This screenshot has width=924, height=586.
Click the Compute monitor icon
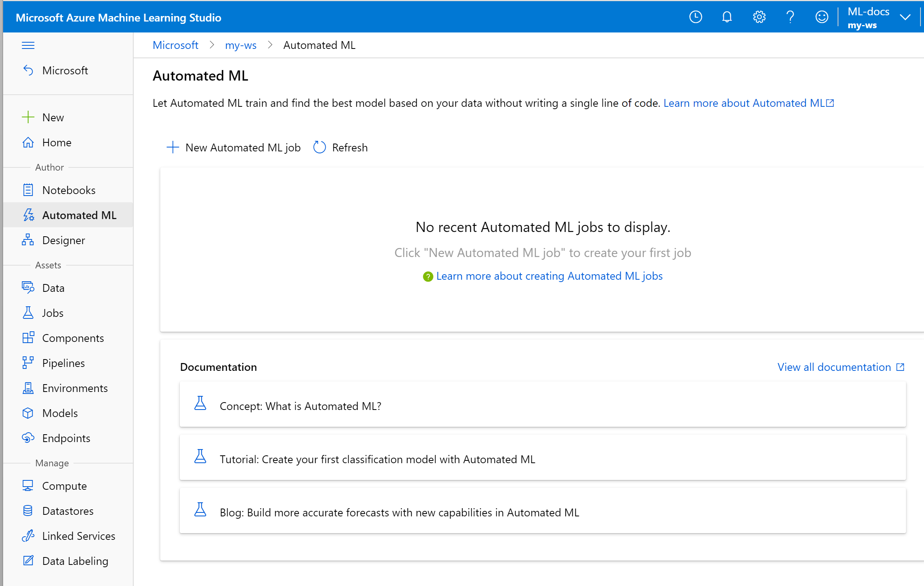pos(28,486)
